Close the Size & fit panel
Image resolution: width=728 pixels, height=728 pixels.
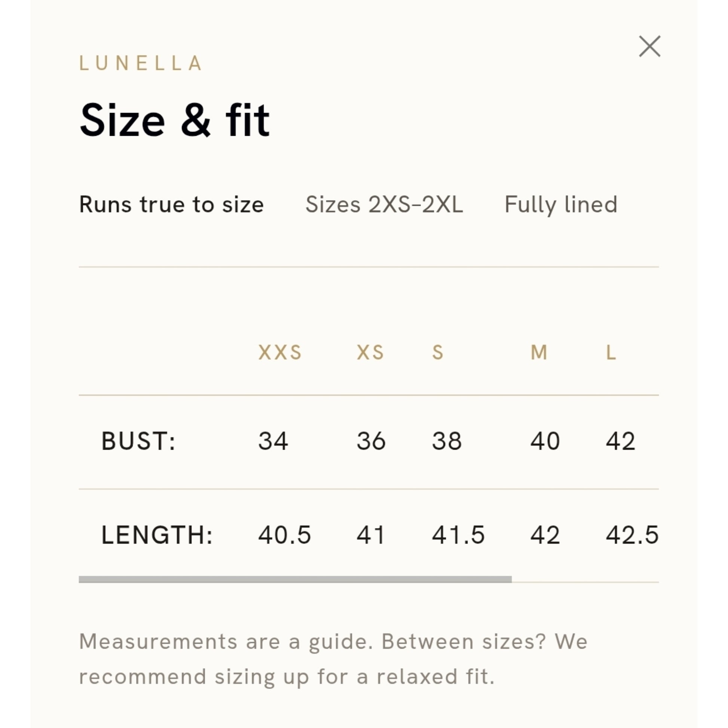[649, 46]
